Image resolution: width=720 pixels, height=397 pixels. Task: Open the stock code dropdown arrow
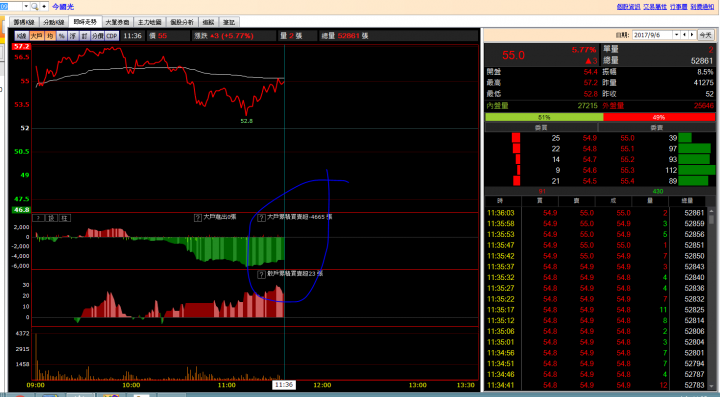coord(26,6)
